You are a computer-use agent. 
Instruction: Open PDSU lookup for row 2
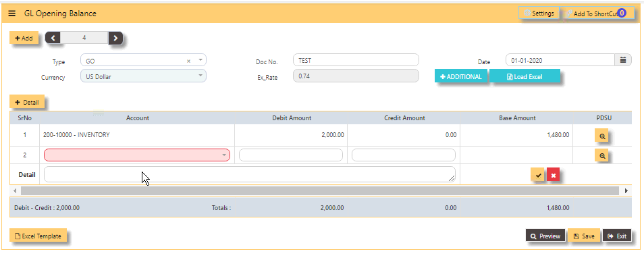point(601,156)
